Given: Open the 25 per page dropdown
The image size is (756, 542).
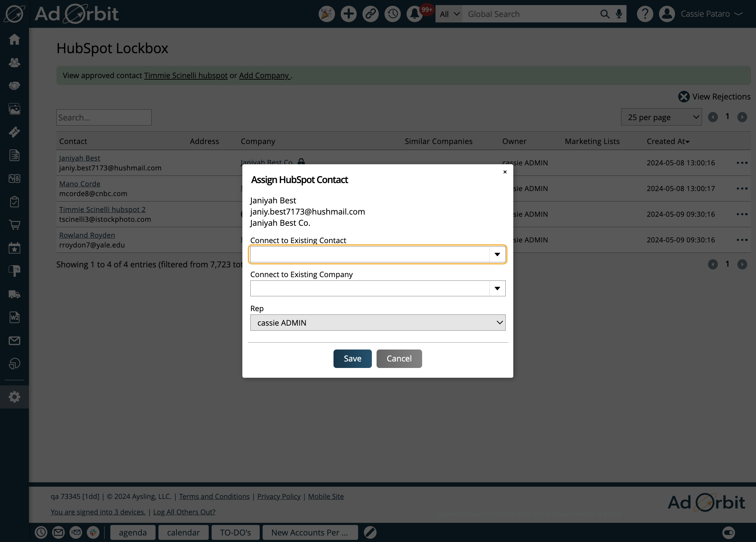Looking at the screenshot, I should [x=661, y=117].
